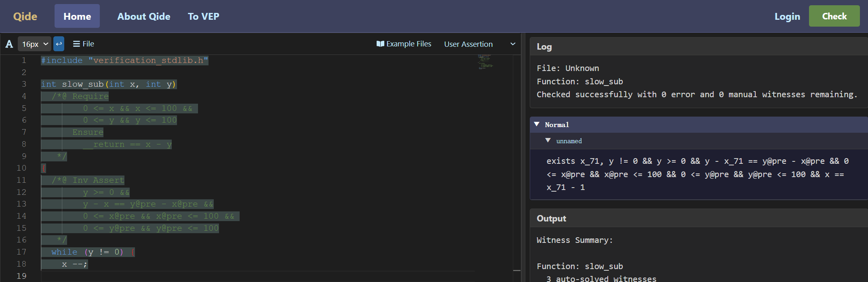Collapse the Normal section triangle
The image size is (868, 282).
point(537,124)
